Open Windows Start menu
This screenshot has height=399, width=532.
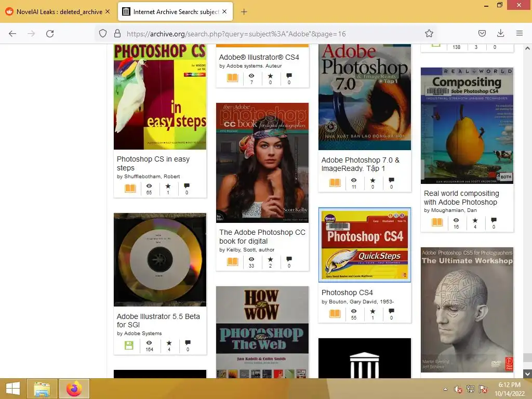tap(12, 389)
